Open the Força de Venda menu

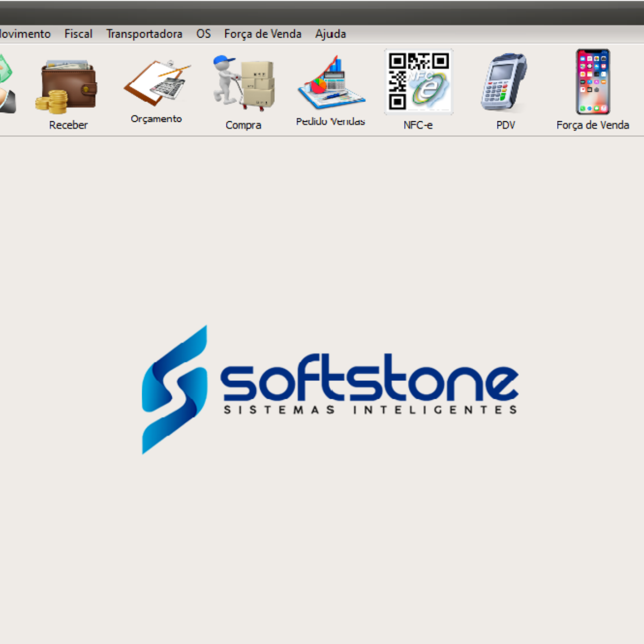point(262,34)
